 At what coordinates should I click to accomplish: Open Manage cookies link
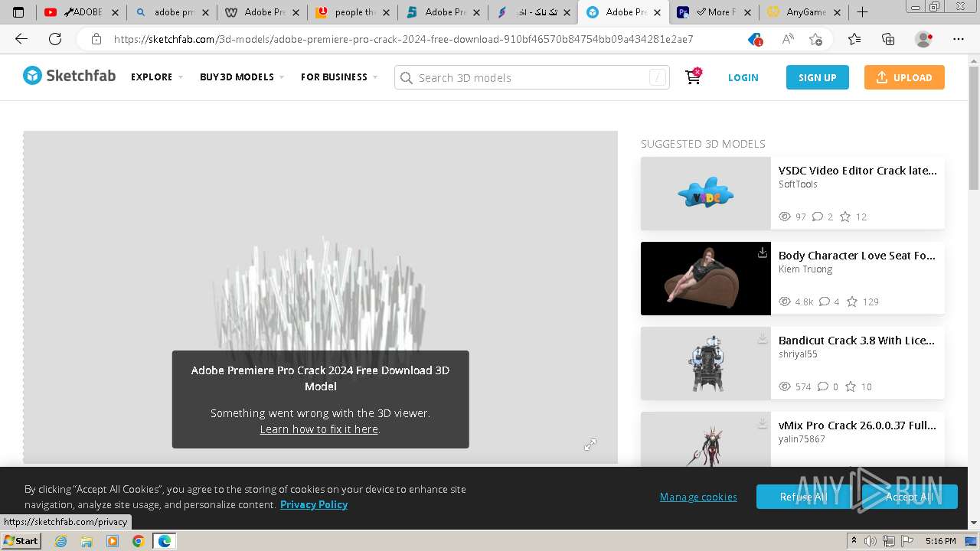698,497
